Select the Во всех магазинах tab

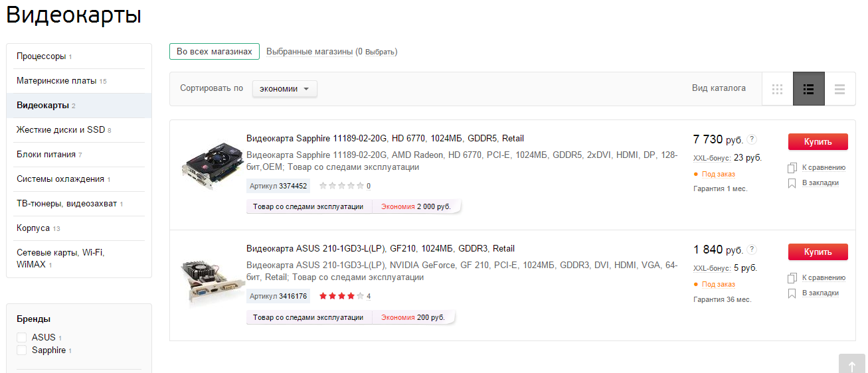[214, 52]
